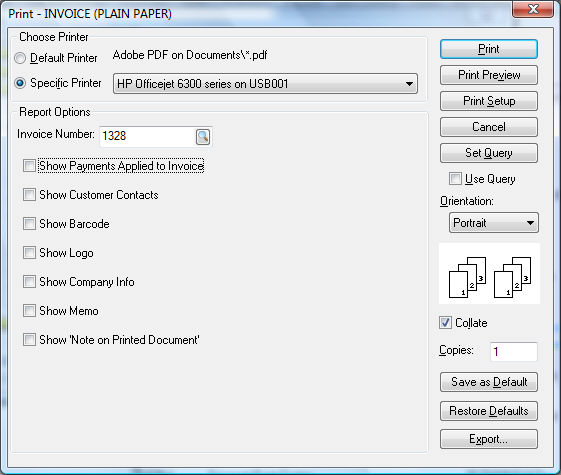Check Show 'Note on Printed Document'
This screenshot has width=561, height=475.
[x=29, y=340]
